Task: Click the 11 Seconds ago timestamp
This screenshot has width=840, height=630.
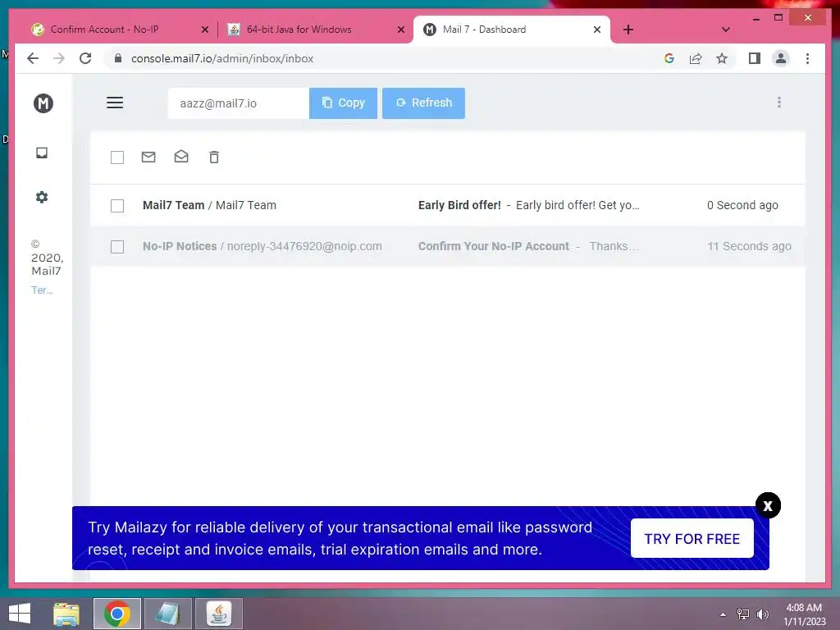Action: click(749, 246)
